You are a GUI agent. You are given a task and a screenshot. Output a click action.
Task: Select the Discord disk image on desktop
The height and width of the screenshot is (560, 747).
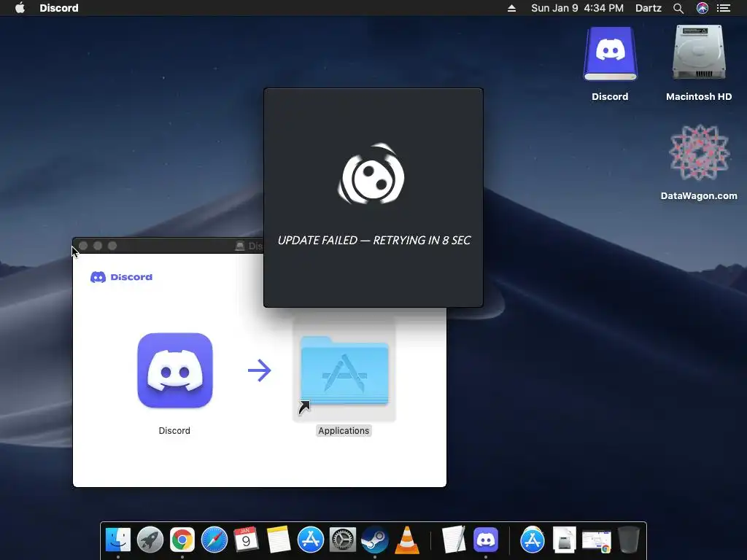coord(611,54)
